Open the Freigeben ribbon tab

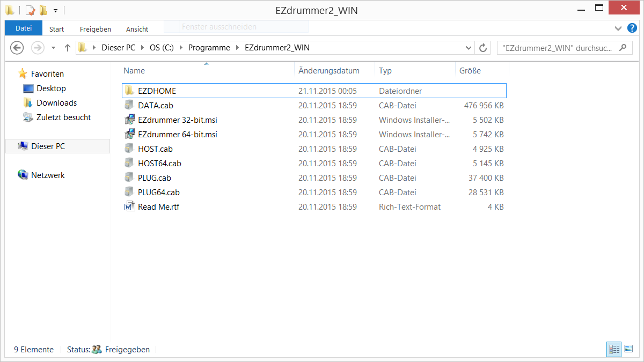coord(96,29)
